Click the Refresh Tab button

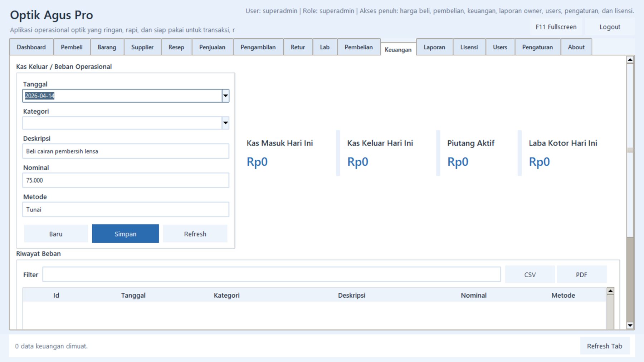tap(604, 346)
